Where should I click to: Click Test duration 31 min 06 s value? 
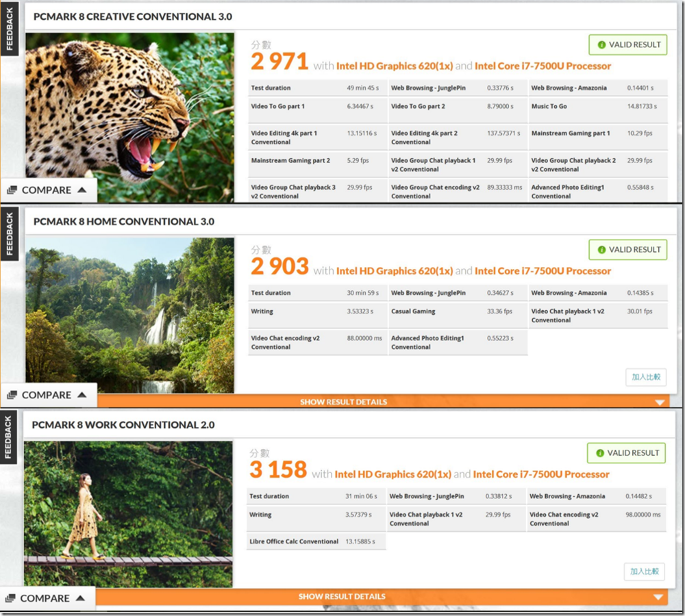[x=361, y=496]
